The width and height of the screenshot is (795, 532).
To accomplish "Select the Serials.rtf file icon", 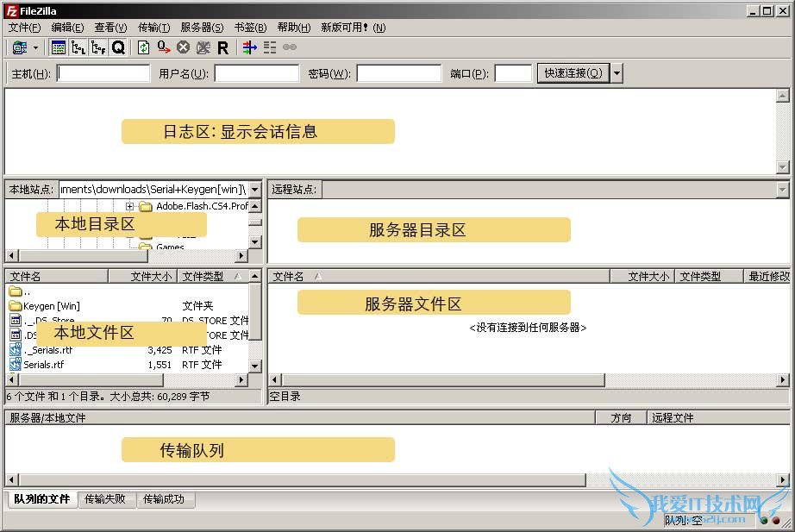I will pyautogui.click(x=16, y=365).
